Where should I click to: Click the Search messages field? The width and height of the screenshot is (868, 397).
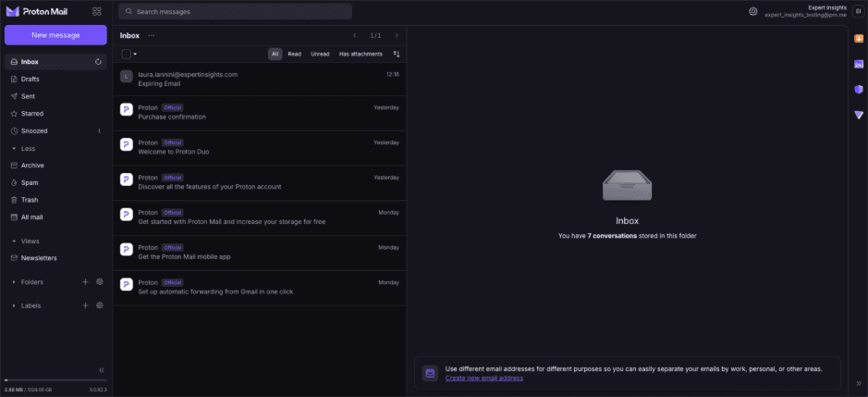236,12
